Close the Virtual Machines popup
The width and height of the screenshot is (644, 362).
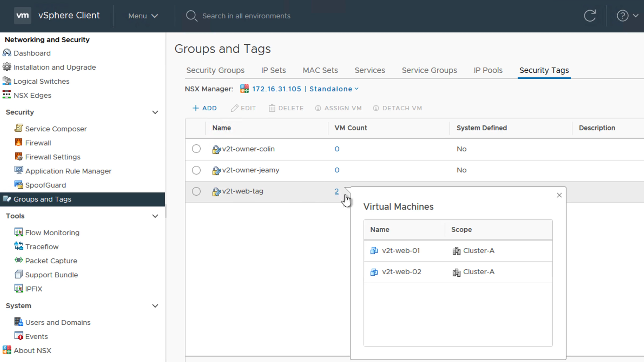click(559, 195)
